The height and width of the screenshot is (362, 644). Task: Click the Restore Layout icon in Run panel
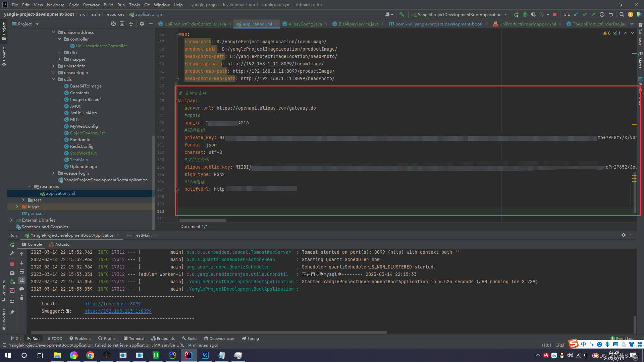12,301
